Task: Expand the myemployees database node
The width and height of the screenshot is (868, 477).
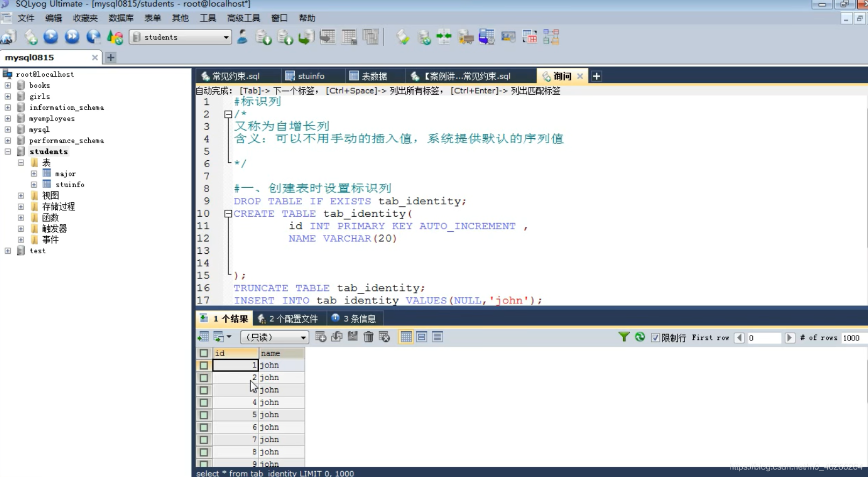Action: click(x=8, y=119)
